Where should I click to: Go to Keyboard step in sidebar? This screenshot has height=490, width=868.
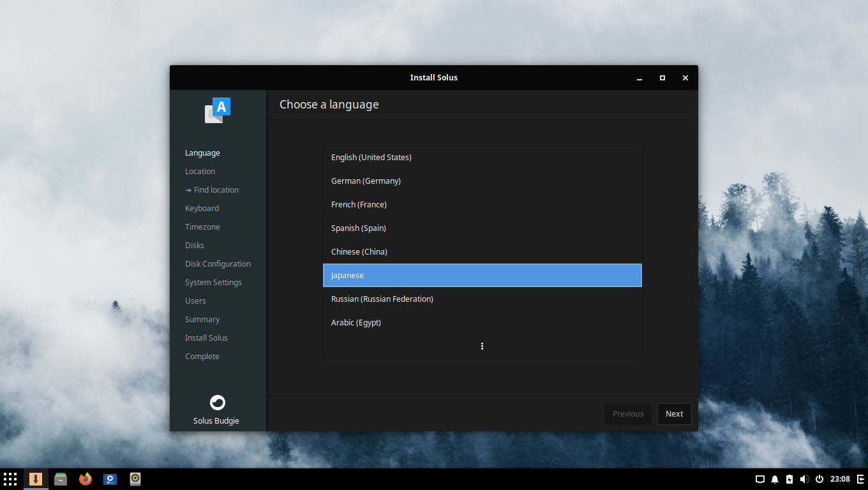point(202,209)
